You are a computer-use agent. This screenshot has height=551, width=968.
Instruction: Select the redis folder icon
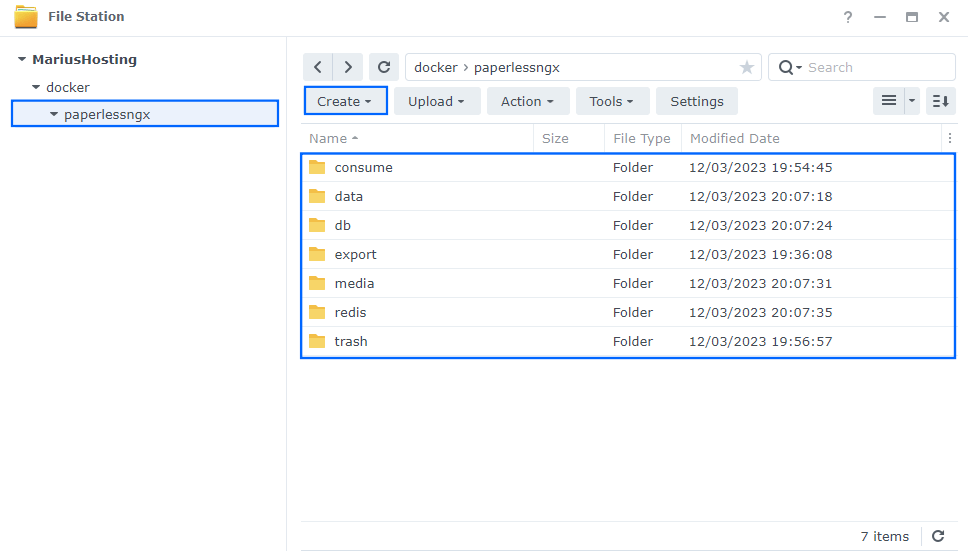pos(317,312)
